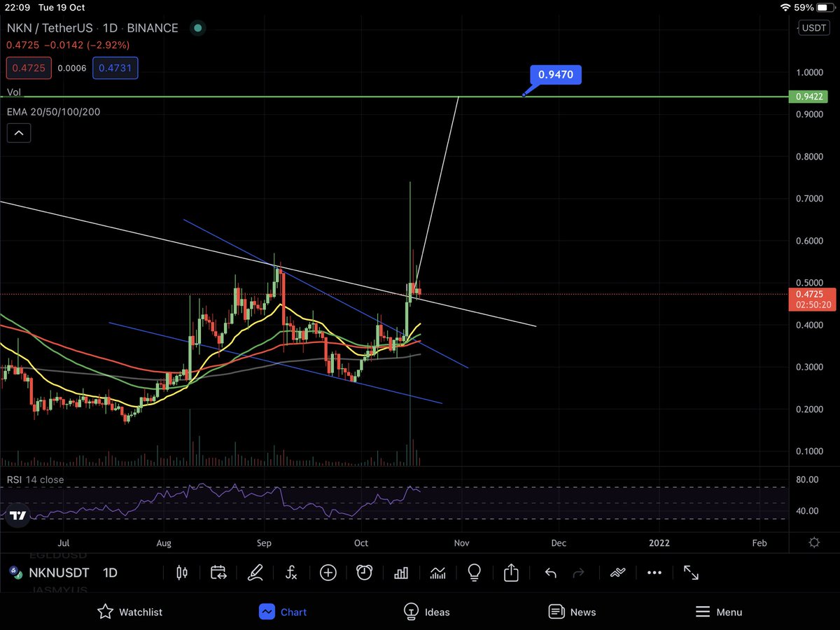Click the Nov label on time axis

click(461, 542)
